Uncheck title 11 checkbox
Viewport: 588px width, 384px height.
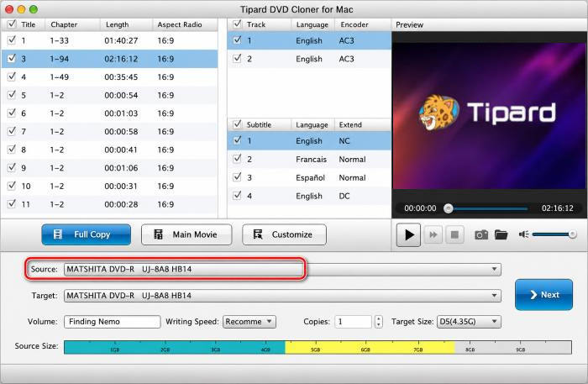coord(12,203)
